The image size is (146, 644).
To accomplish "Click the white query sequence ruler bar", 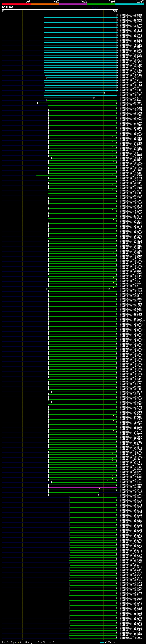I will click(x=60, y=9).
